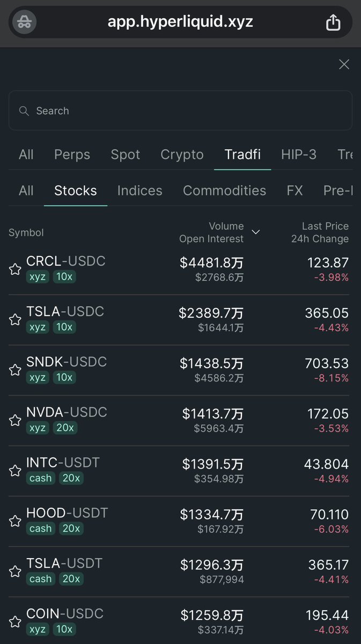361x644 pixels.
Task: Sort by the Symbol column header
Action: pos(26,233)
